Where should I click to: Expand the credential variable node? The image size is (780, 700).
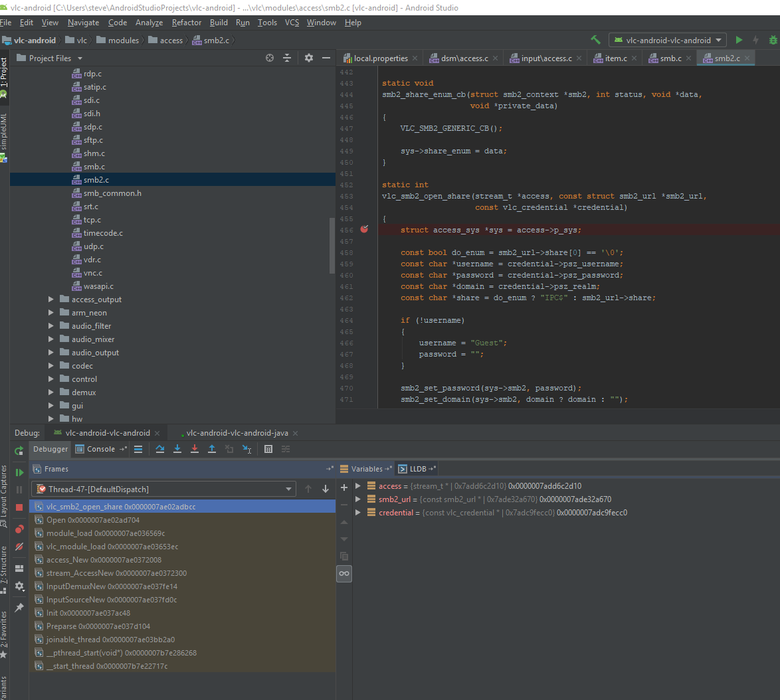coord(357,513)
